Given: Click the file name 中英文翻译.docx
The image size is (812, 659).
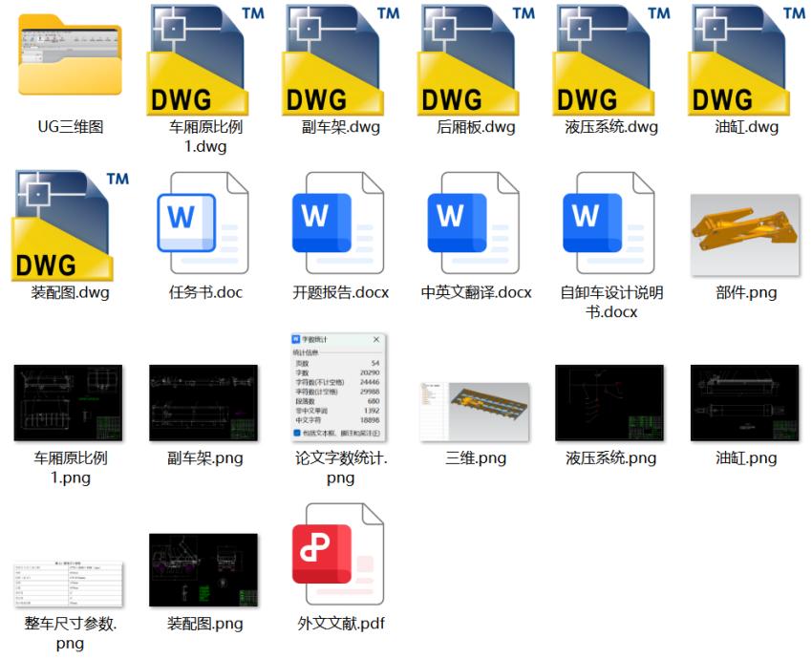Looking at the screenshot, I should pyautogui.click(x=476, y=292).
